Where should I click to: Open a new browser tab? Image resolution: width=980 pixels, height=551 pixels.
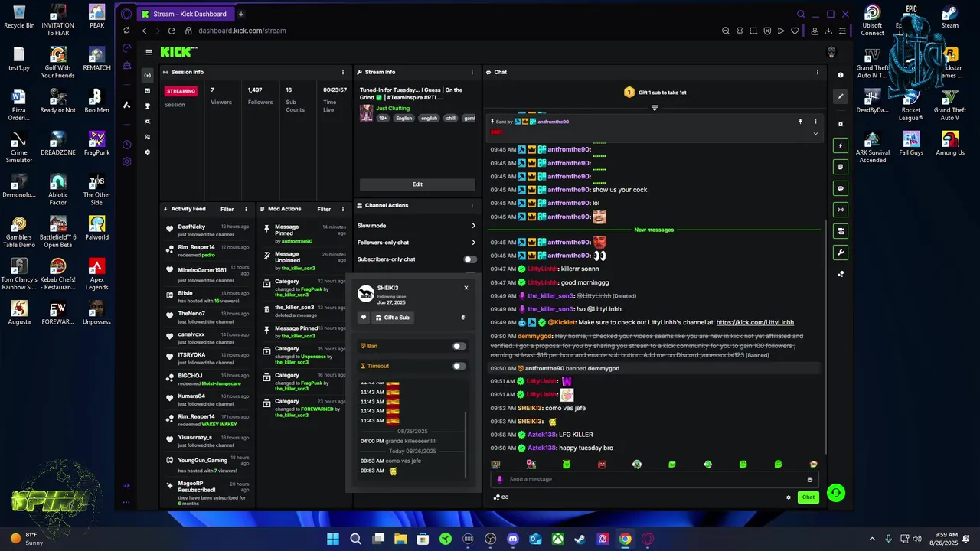point(241,14)
